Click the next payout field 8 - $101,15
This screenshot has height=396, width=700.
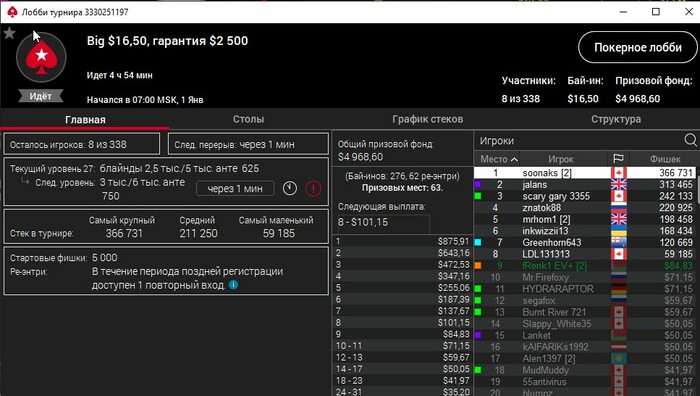tap(383, 223)
